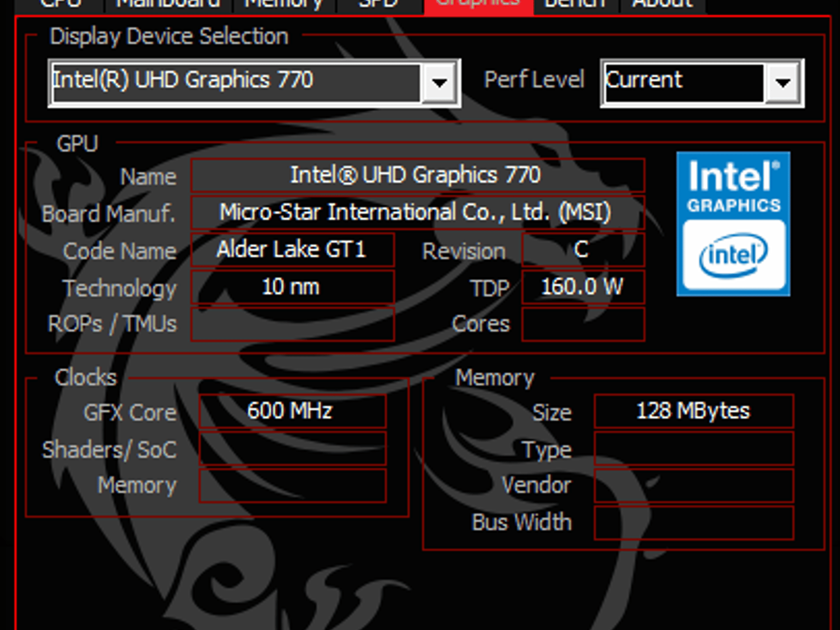Click the Board Manuf. value Micro-Star International
Image resolution: width=840 pixels, height=630 pixels.
pos(418,212)
